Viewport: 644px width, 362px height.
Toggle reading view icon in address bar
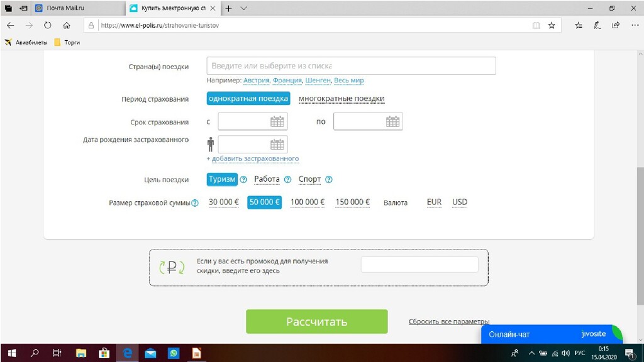(536, 25)
